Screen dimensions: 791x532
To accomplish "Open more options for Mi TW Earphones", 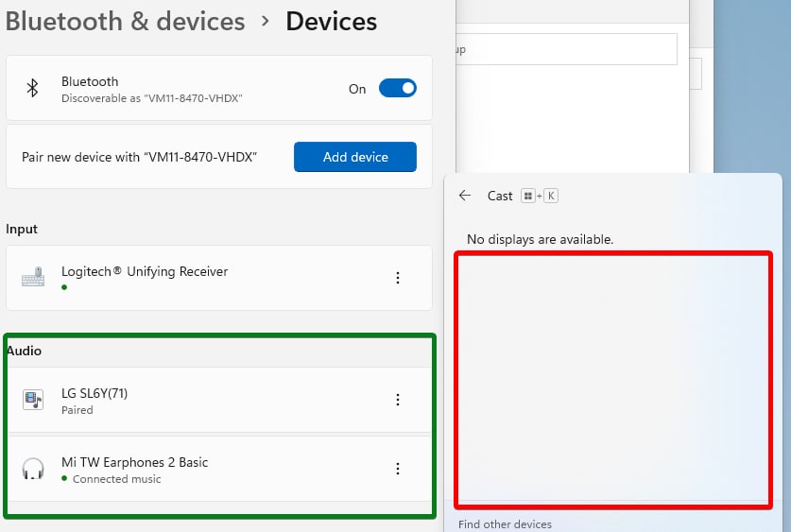I will coord(398,469).
